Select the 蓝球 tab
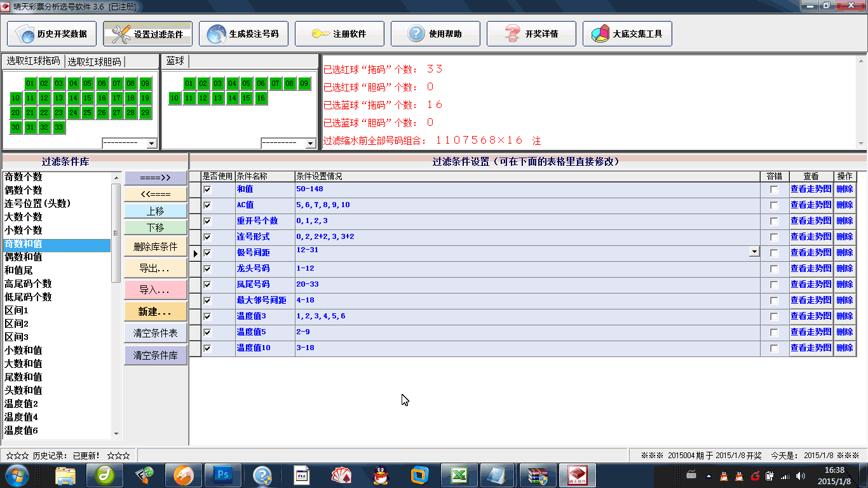The height and width of the screenshot is (488, 868). 175,61
